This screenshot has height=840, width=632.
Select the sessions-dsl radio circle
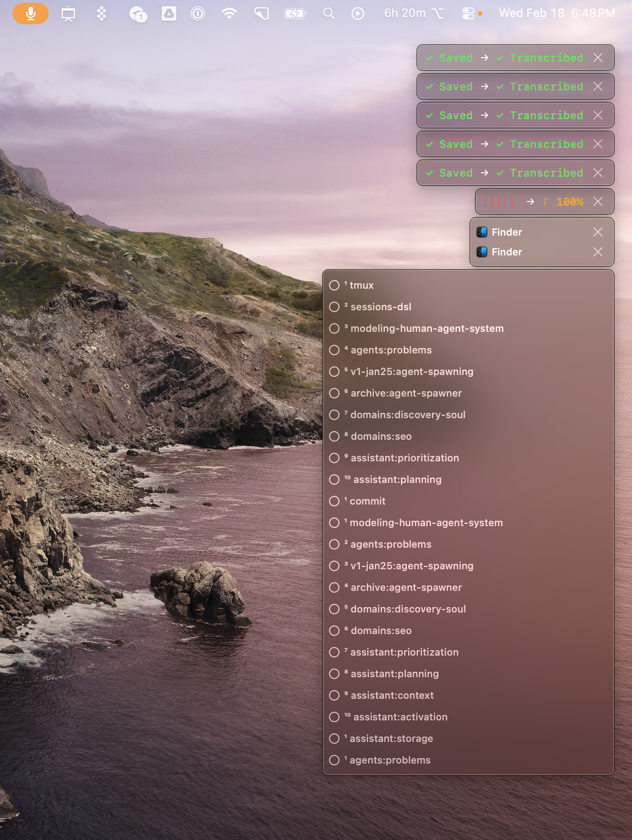point(334,307)
